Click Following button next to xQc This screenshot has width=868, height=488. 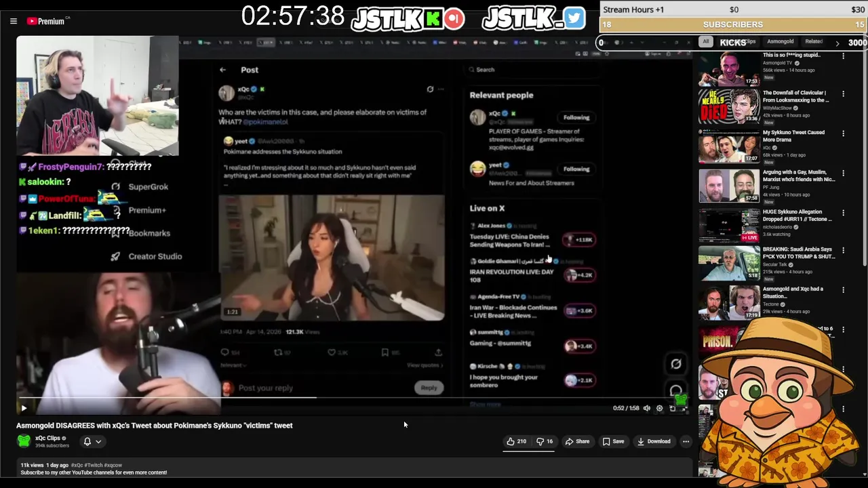coord(576,117)
